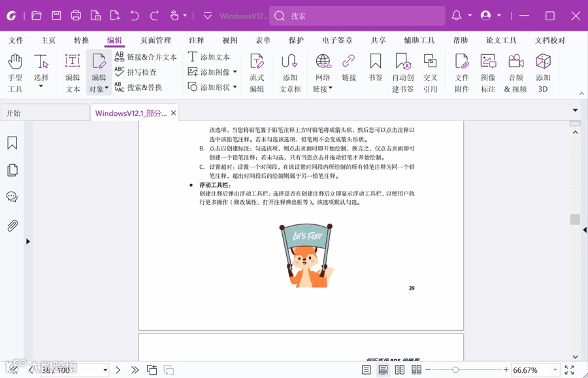
Task: Switch to the 主页 tab
Action: click(48, 40)
